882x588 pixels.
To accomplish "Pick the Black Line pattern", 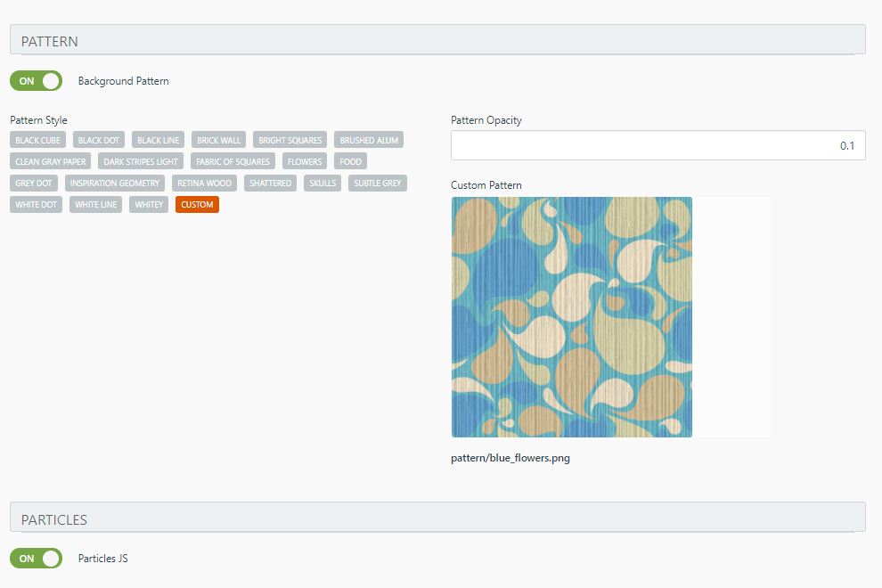I will 158,140.
